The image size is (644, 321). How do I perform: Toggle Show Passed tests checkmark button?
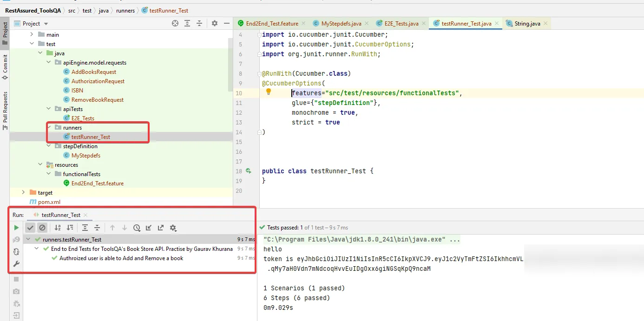pos(30,228)
